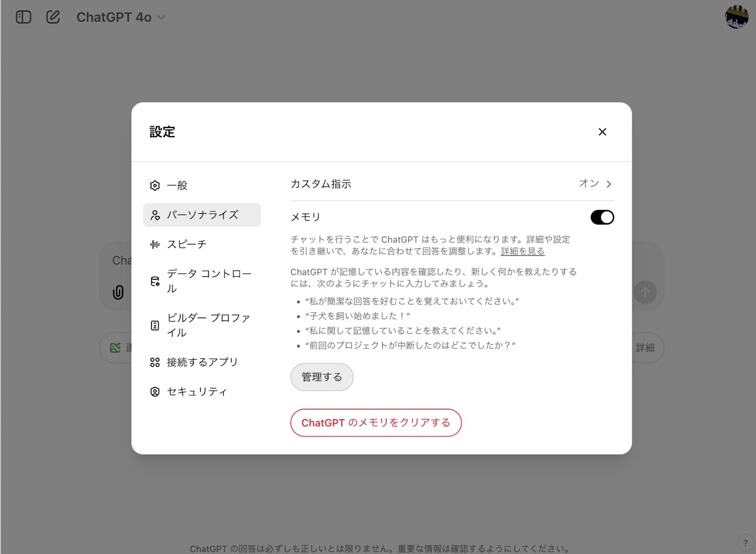Open the スピーチ settings tab
This screenshot has height=554, width=756.
coord(202,244)
